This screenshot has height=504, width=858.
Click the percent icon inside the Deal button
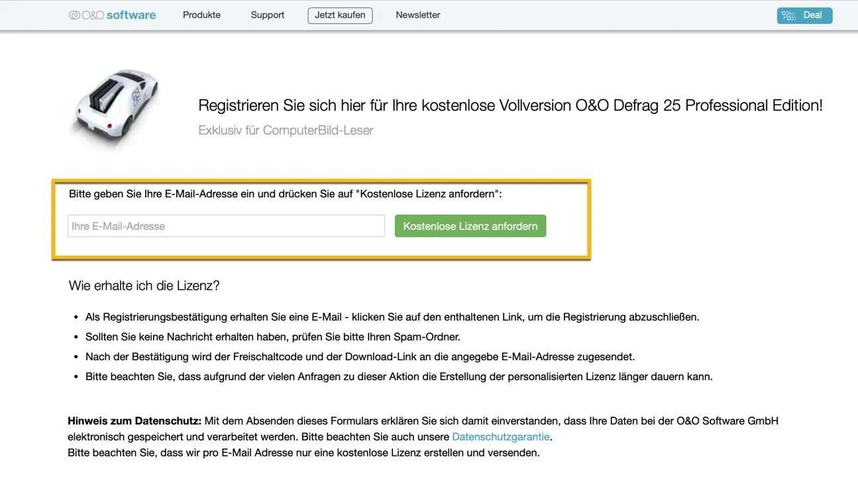(788, 15)
